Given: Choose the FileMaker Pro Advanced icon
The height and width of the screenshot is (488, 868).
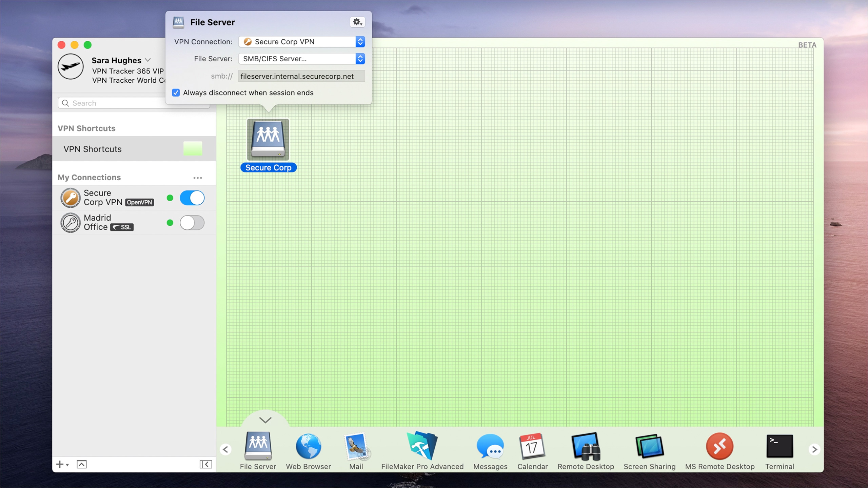Looking at the screenshot, I should point(422,446).
